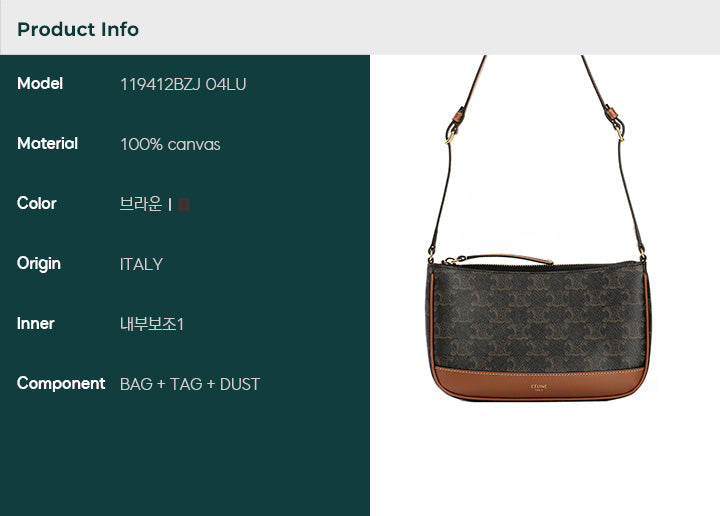Click the tan leather bag base
The width and height of the screenshot is (720, 516).
pyautogui.click(x=538, y=383)
